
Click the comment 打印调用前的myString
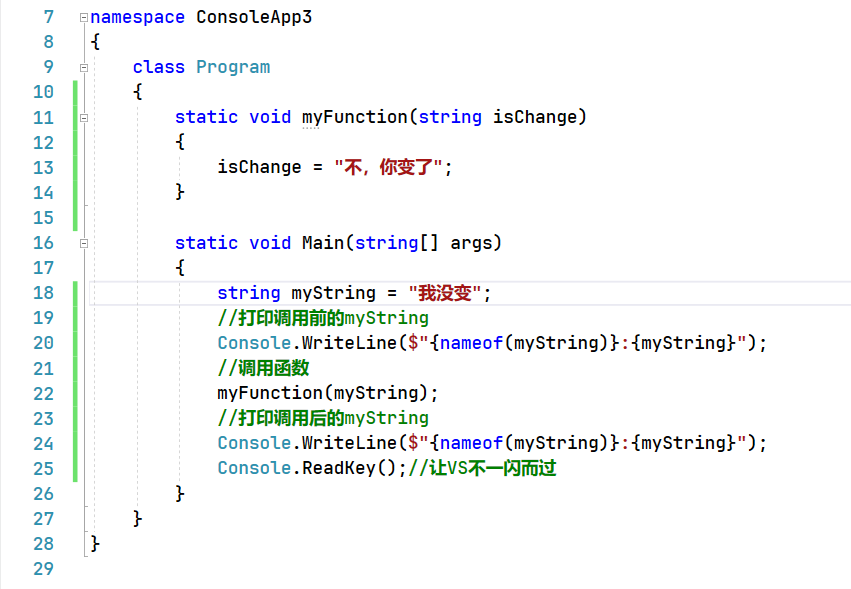coord(323,318)
